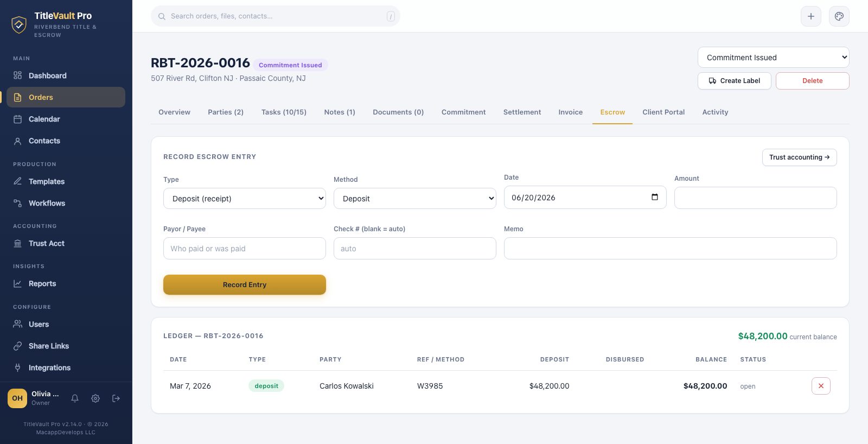Select the Escrow tab

coord(612,112)
